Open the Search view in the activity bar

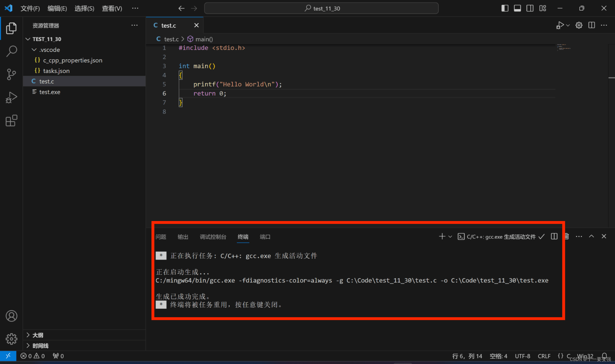[11, 51]
